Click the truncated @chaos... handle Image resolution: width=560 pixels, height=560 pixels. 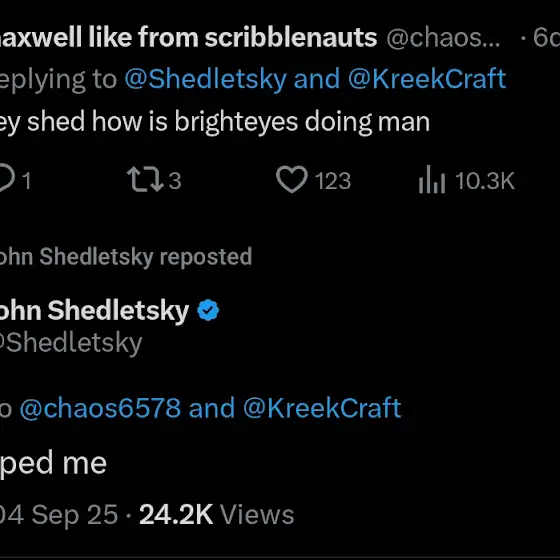[x=443, y=38]
